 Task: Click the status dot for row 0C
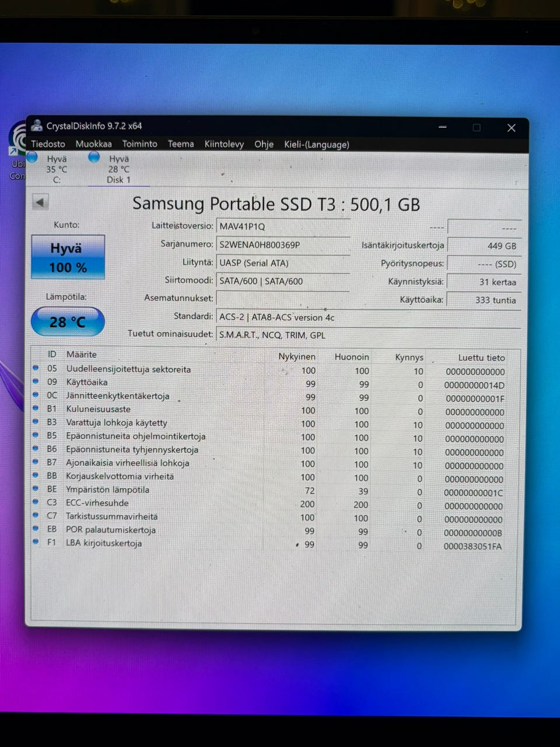pyautogui.click(x=36, y=395)
